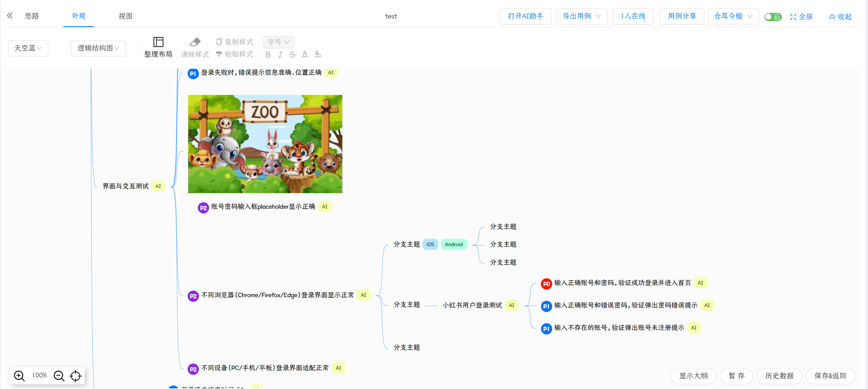Click the 打开AI助手 button
This screenshot has width=868, height=389.
[x=525, y=16]
